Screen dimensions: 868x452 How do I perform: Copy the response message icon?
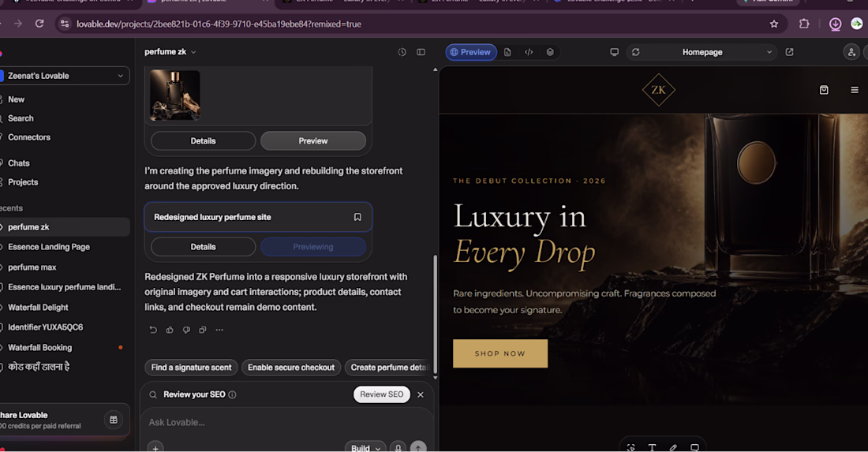pyautogui.click(x=203, y=330)
